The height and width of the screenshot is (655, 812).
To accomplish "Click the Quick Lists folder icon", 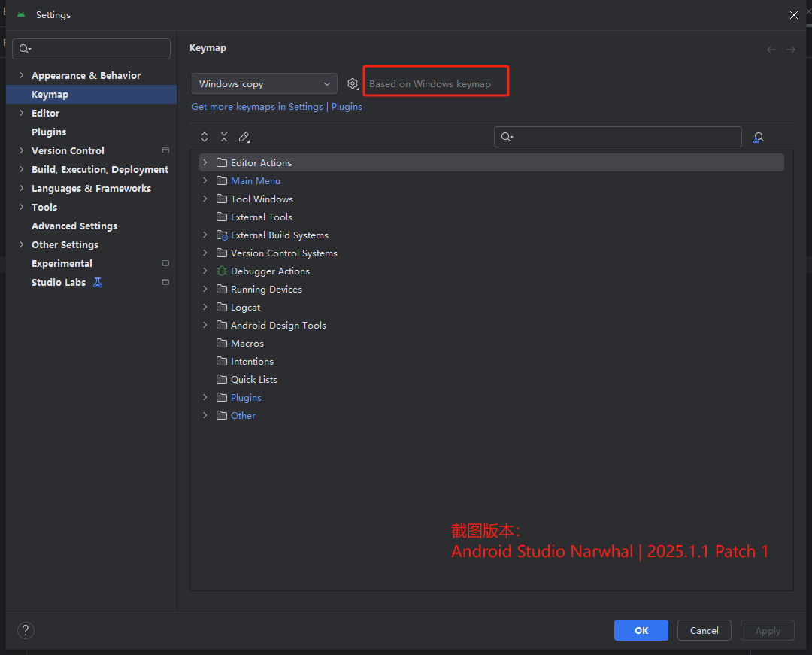I will 222,379.
